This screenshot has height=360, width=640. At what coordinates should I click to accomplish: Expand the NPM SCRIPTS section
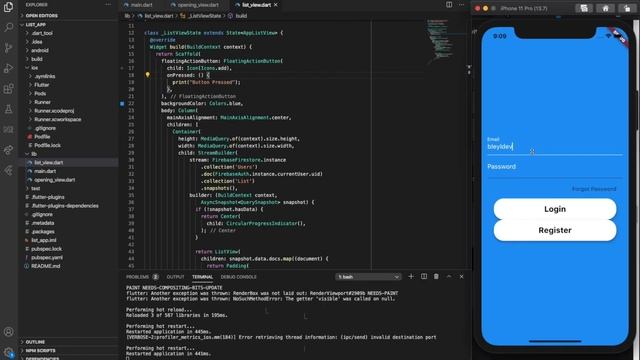click(x=40, y=351)
